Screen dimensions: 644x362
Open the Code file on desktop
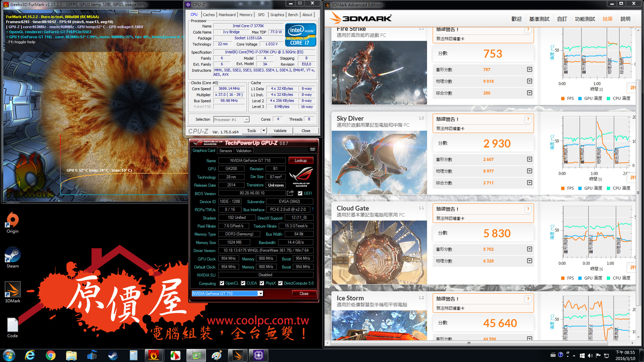[x=12, y=327]
